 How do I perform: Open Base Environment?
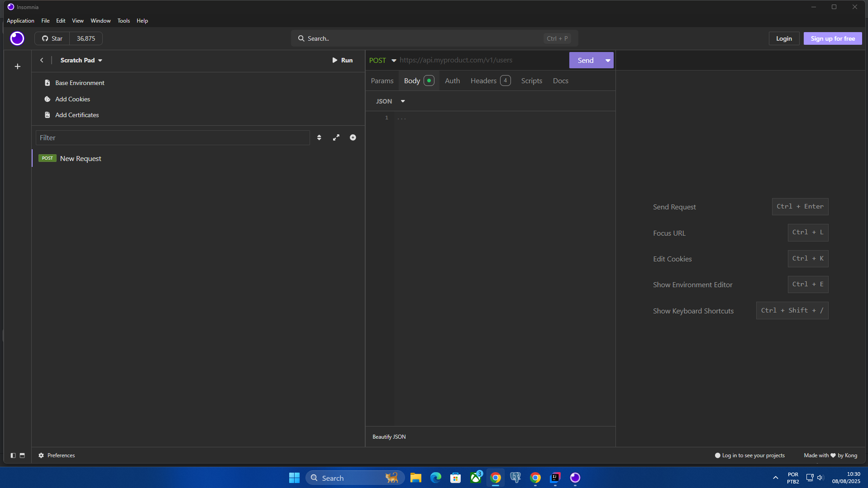75,83
